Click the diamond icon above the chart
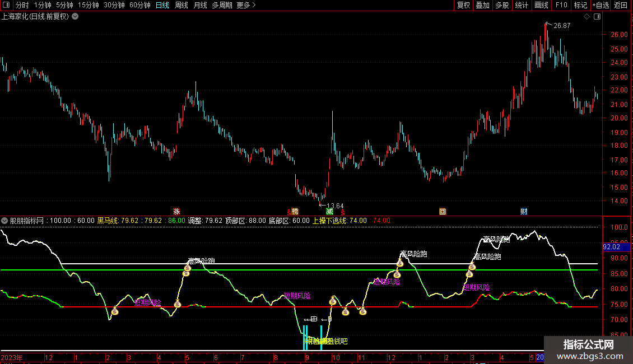Screen dimensions: 633x364 [x=587, y=17]
